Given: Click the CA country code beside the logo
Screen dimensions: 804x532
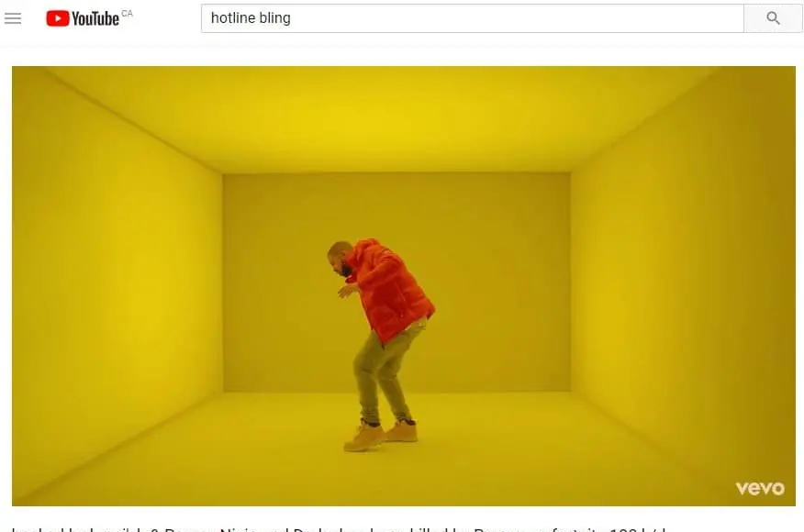Looking at the screenshot, I should (128, 14).
